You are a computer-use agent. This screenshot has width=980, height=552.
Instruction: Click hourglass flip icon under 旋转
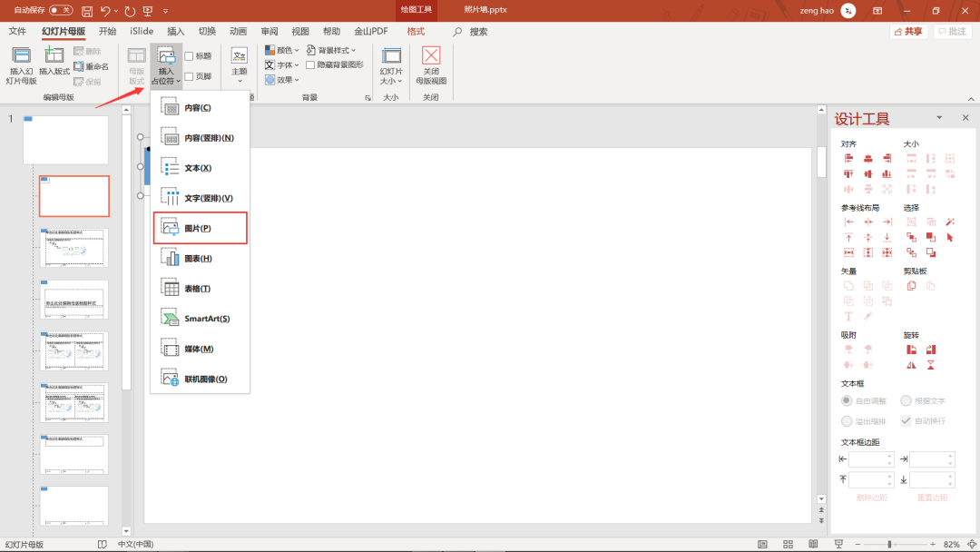coord(931,365)
